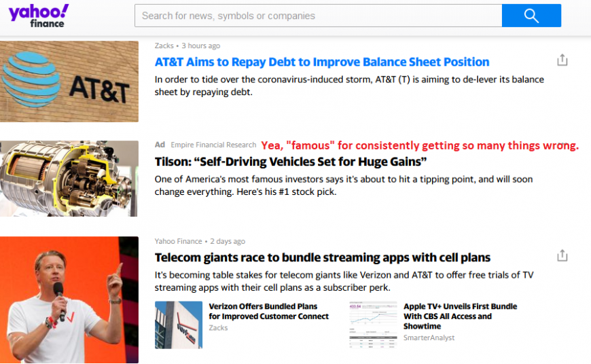Click Yahoo Finance source above Telecom article
The image size is (591, 364).
(178, 241)
